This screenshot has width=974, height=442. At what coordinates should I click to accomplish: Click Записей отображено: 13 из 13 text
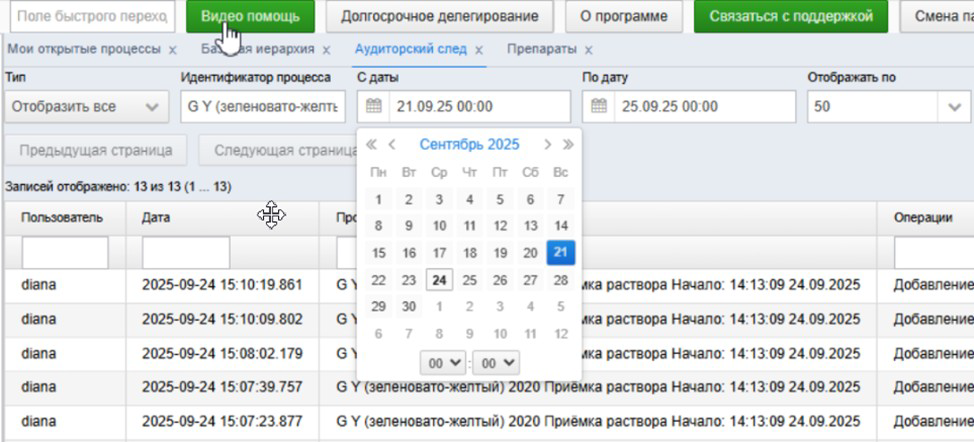(117, 187)
